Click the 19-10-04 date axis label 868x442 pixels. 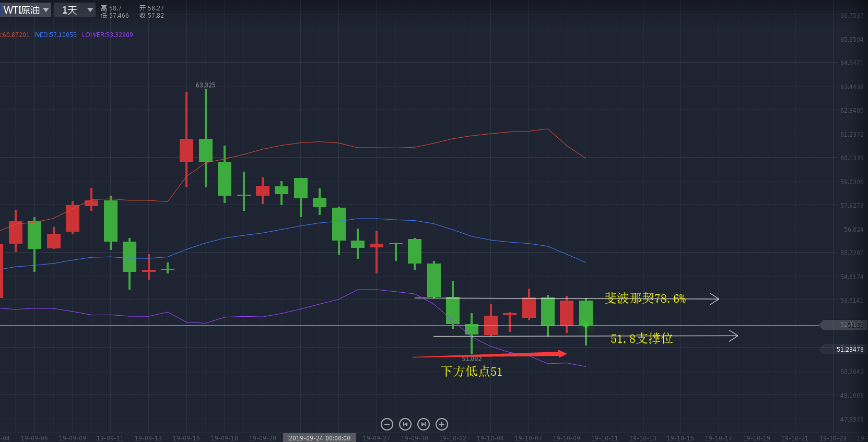(490, 438)
